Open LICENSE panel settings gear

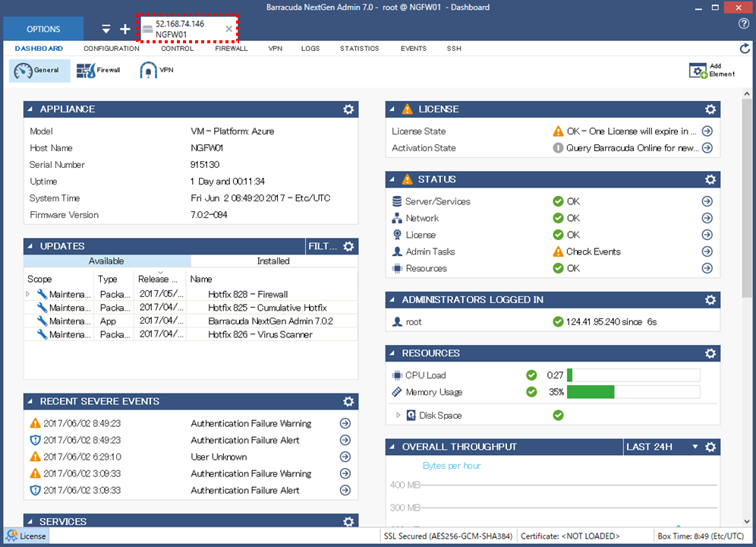[710, 109]
